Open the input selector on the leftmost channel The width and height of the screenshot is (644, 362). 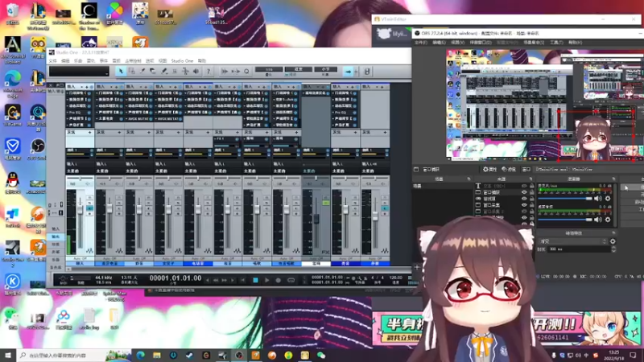coord(80,164)
